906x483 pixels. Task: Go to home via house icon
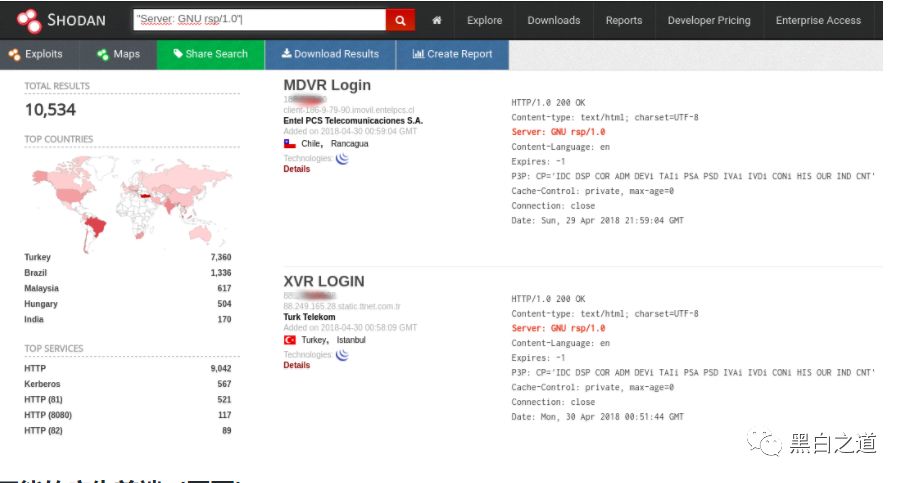pos(437,20)
